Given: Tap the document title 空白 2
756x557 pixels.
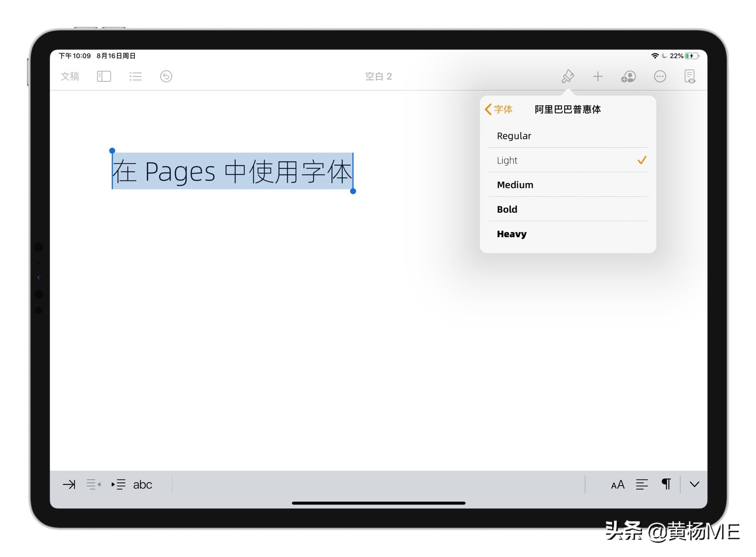Looking at the screenshot, I should (378, 76).
